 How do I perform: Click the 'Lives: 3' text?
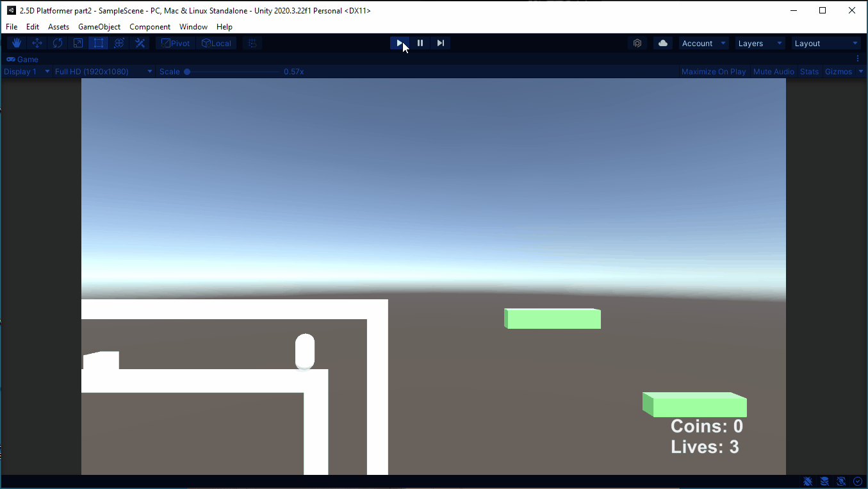pos(705,447)
